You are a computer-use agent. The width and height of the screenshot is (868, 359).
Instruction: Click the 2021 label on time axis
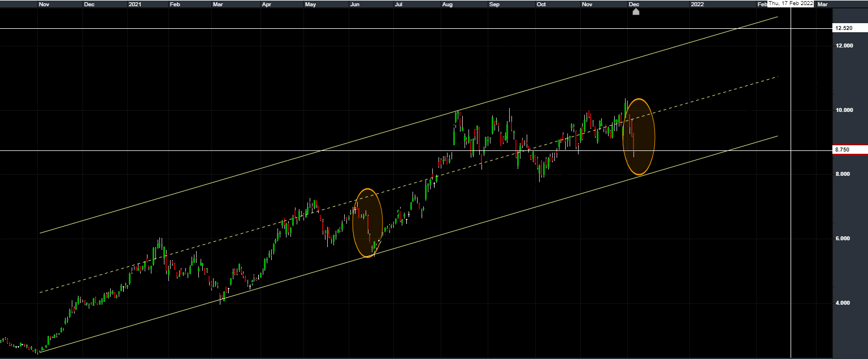pyautogui.click(x=135, y=5)
